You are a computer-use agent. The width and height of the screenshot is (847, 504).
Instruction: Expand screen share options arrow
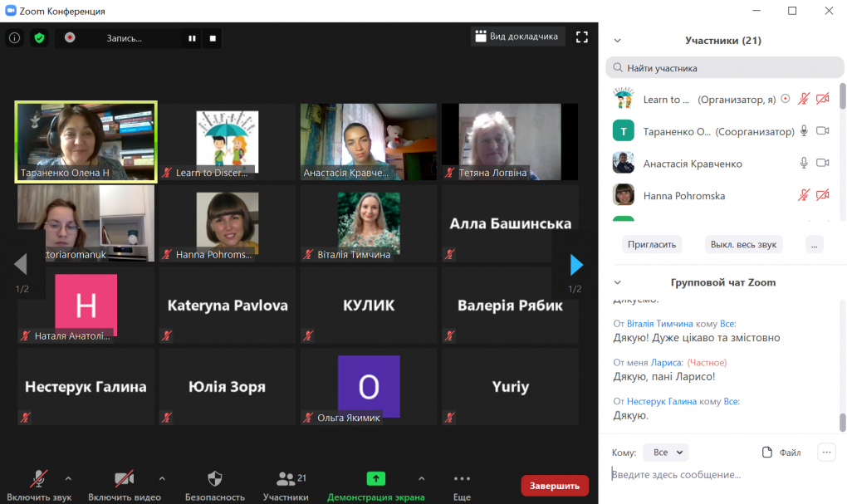tap(421, 478)
